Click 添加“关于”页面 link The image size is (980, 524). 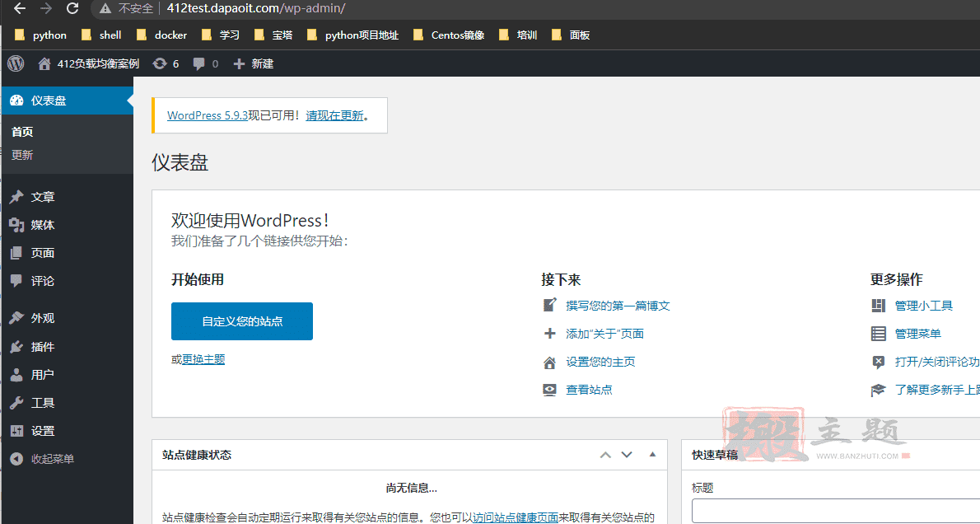(604, 334)
